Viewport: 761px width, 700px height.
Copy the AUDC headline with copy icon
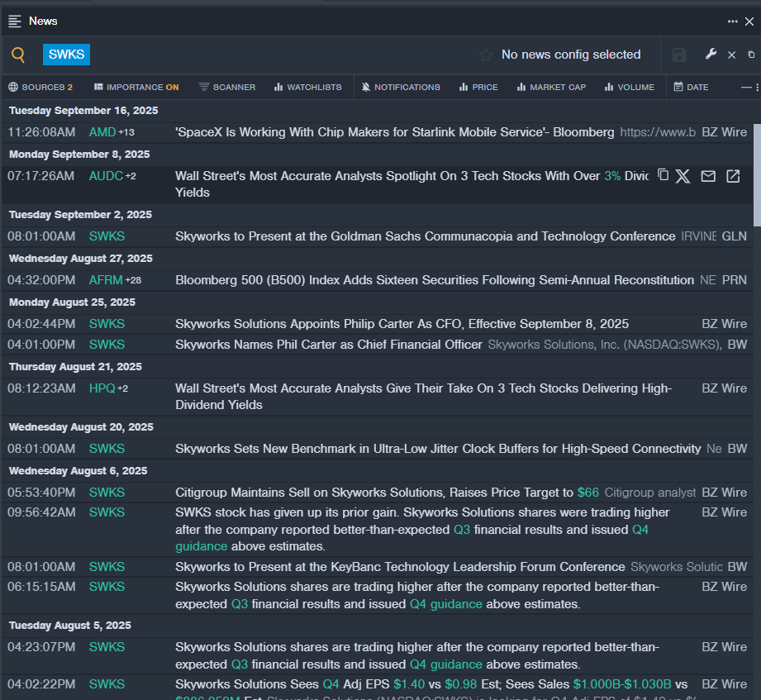pos(663,175)
